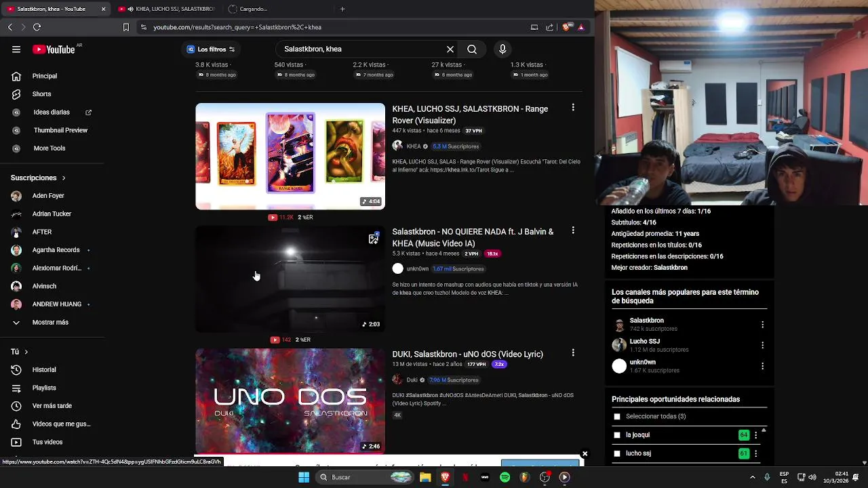Open options menu for uNO dOS video

click(x=573, y=353)
